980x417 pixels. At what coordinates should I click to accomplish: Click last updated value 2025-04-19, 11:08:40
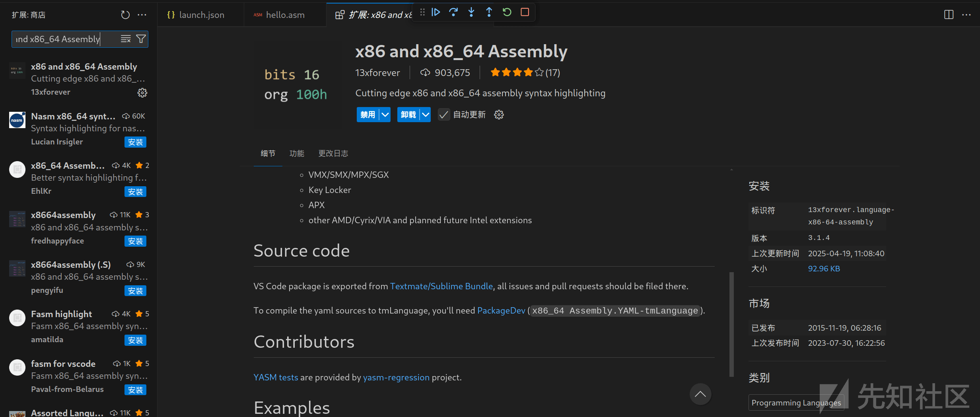tap(846, 253)
